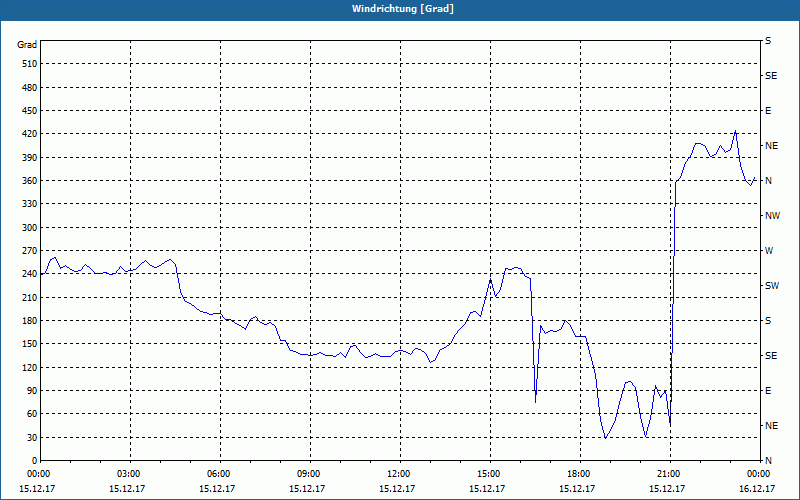Select the 240 label on the left axis

[30, 274]
